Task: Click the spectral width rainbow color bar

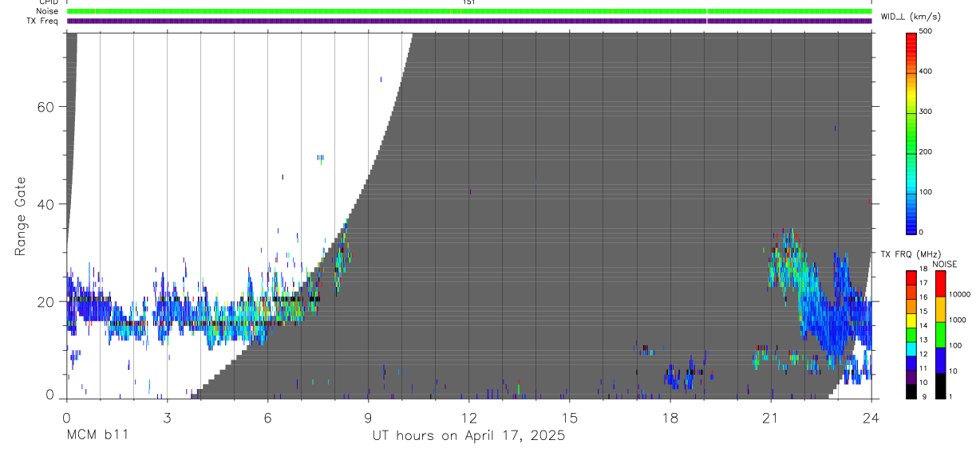Action: (x=911, y=132)
